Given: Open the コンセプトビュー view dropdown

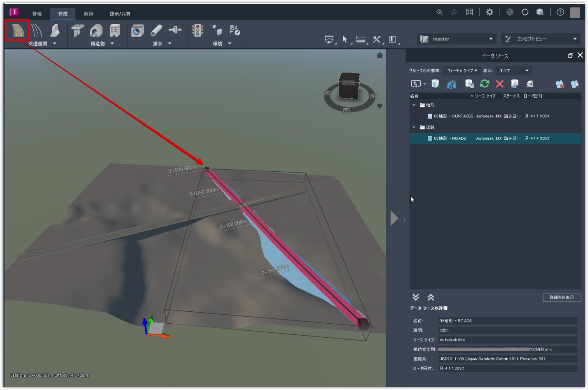Looking at the screenshot, I should pyautogui.click(x=540, y=39).
